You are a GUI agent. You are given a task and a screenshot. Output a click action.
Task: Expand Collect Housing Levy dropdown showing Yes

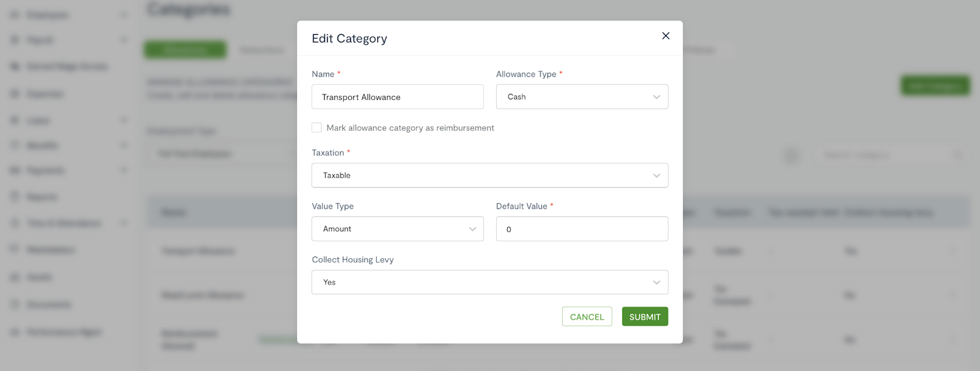490,282
